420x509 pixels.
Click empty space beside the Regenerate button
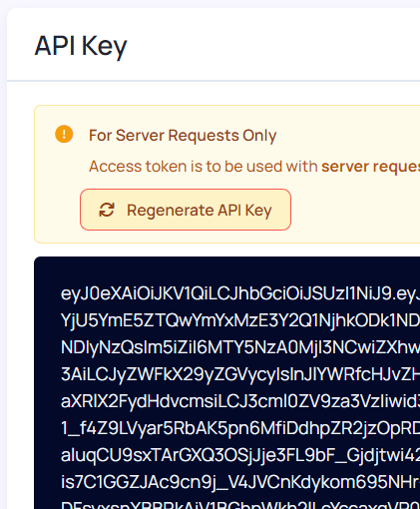(x=354, y=210)
